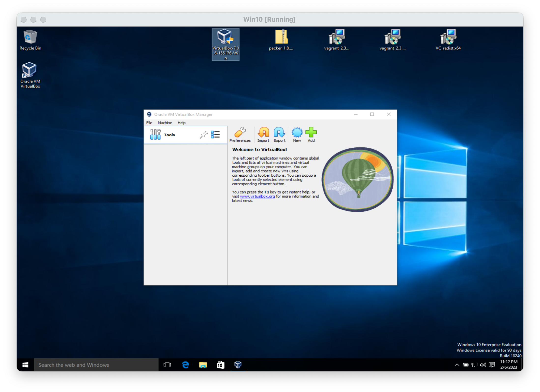Show hidden system tray icons chevron

point(457,365)
